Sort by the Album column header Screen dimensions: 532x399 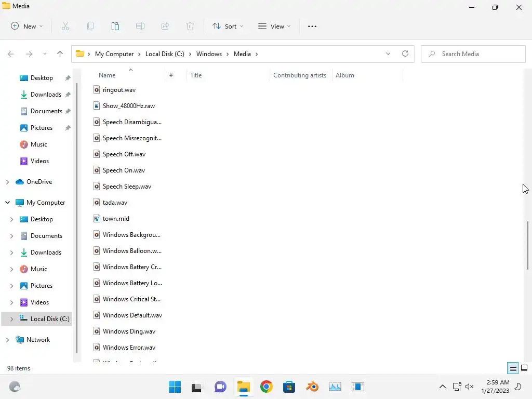coord(345,75)
